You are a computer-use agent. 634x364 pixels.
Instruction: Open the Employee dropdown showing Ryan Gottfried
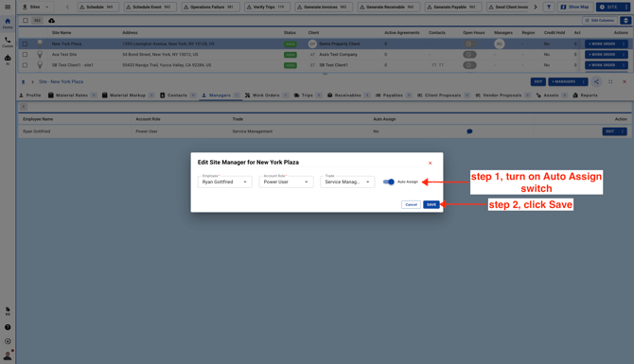coord(225,182)
